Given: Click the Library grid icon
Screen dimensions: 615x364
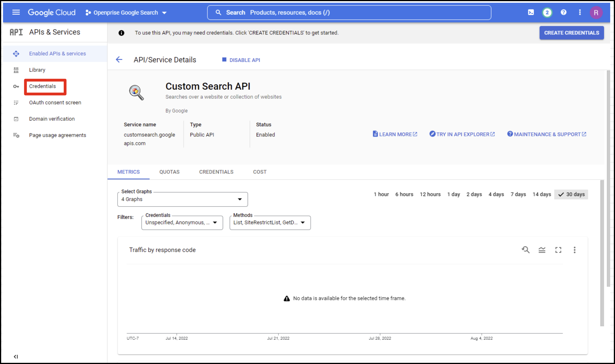Looking at the screenshot, I should click(x=16, y=70).
